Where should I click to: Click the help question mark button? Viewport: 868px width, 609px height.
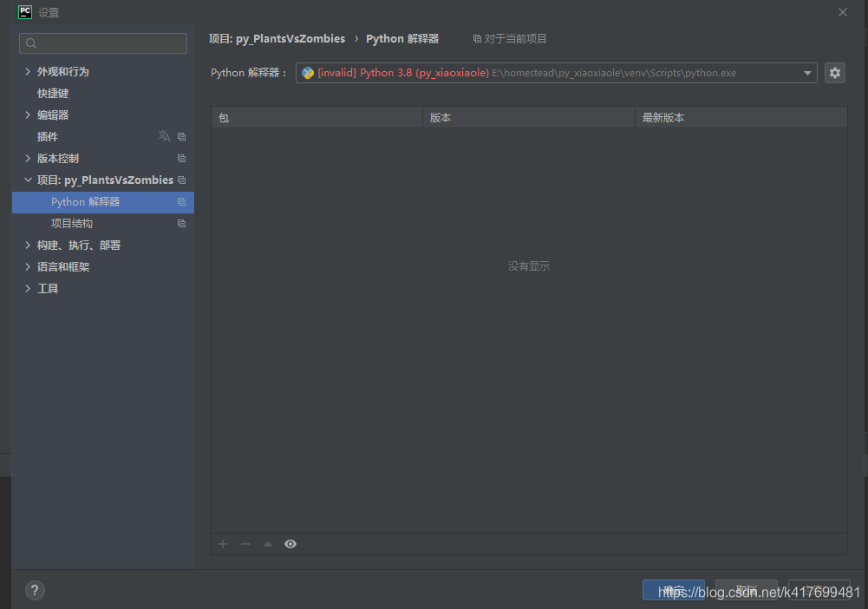35,591
